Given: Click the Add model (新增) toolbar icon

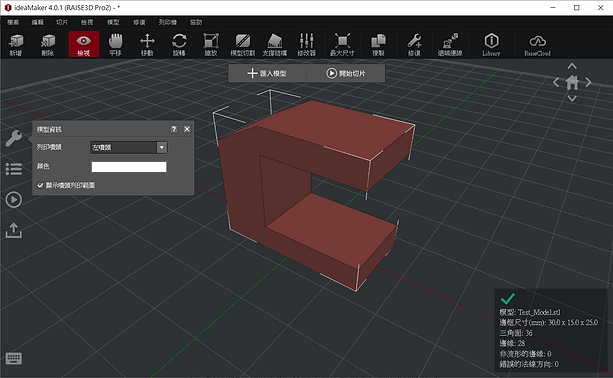Looking at the screenshot, I should pyautogui.click(x=16, y=45).
